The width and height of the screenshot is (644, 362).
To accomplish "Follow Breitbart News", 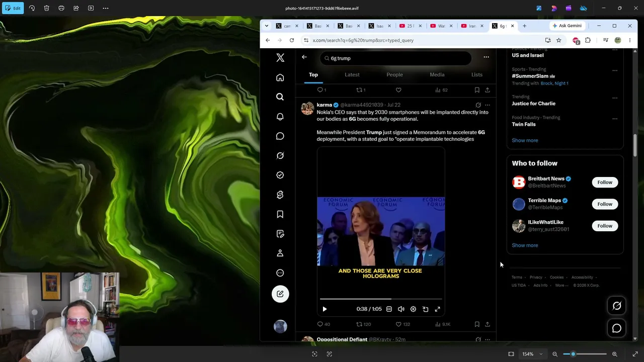I will [x=605, y=183].
